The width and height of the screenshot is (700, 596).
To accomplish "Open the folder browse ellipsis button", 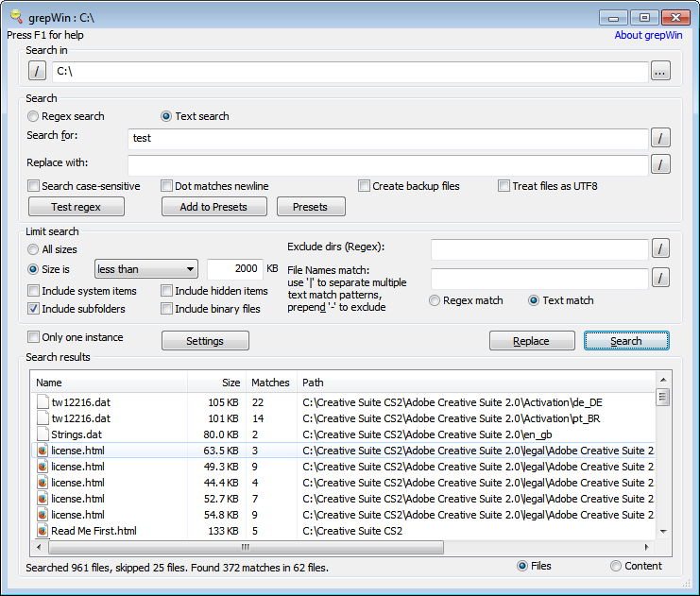I will [660, 71].
